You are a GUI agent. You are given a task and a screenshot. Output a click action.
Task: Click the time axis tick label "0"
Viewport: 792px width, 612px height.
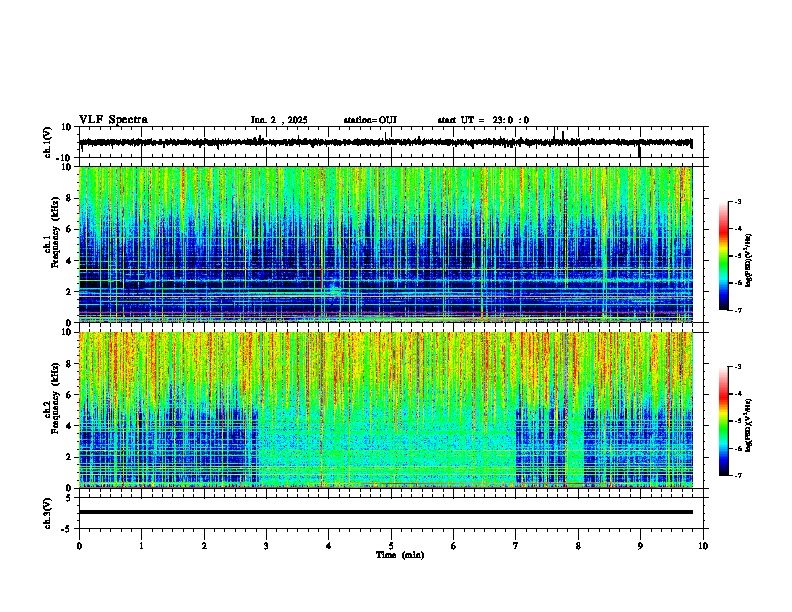(x=79, y=546)
